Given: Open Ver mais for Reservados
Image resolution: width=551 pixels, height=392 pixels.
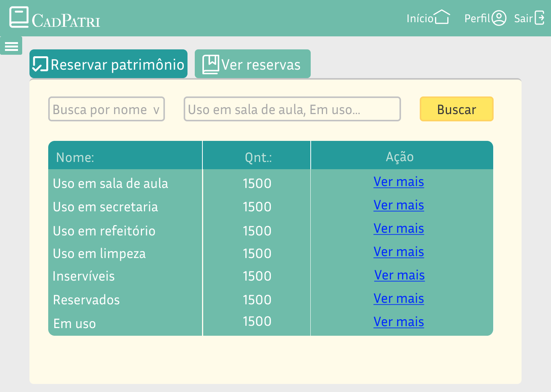Looking at the screenshot, I should [399, 299].
